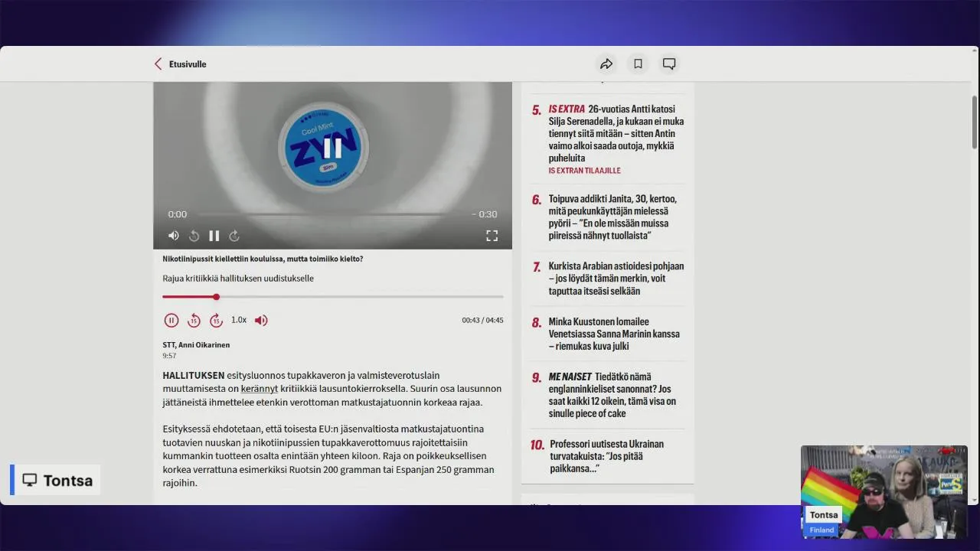980x551 pixels.
Task: Open the underlined kerännyt link
Action: click(x=260, y=389)
